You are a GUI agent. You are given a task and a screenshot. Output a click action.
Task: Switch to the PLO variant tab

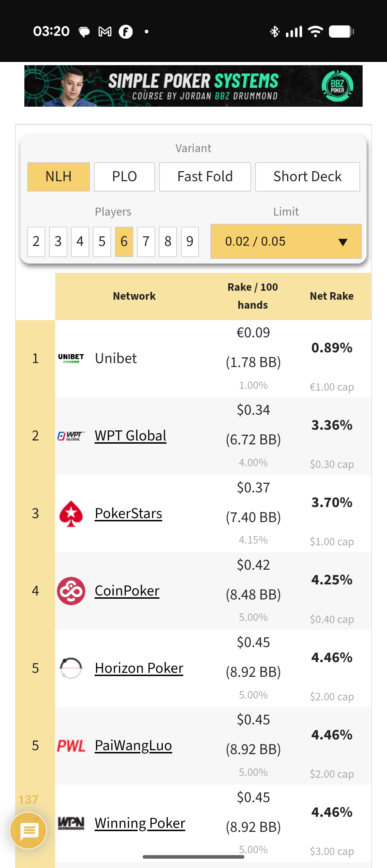coord(124,177)
